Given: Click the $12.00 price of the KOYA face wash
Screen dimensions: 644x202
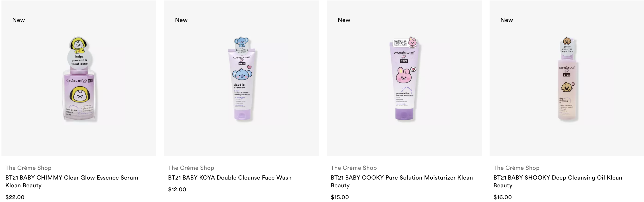Looking at the screenshot, I should 177,189.
